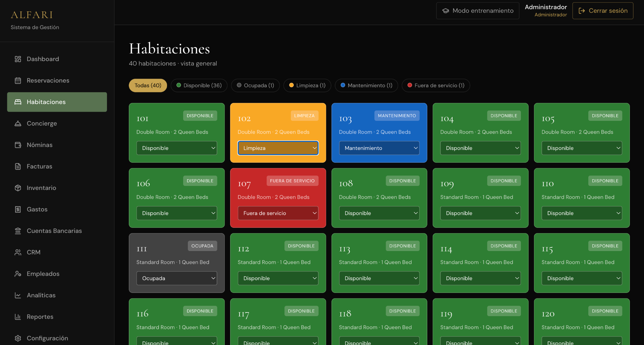Screen dimensions: 644x345
Task: Open status dropdown for room 108
Action: tap(379, 213)
